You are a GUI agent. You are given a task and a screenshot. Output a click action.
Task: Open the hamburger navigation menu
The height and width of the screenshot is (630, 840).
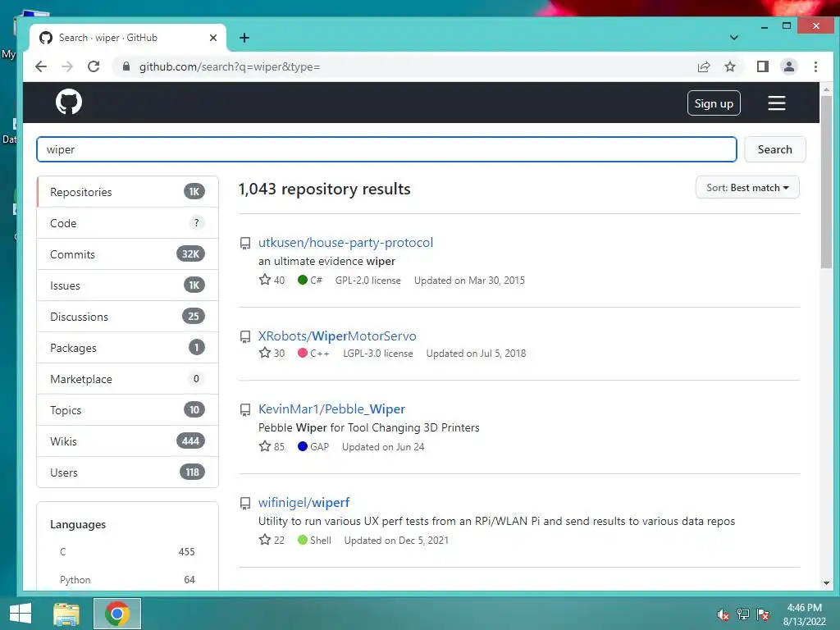(x=776, y=103)
